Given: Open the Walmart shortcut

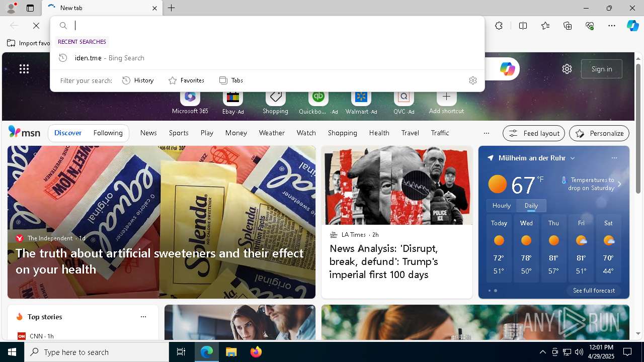Looking at the screenshot, I should coord(361,103).
